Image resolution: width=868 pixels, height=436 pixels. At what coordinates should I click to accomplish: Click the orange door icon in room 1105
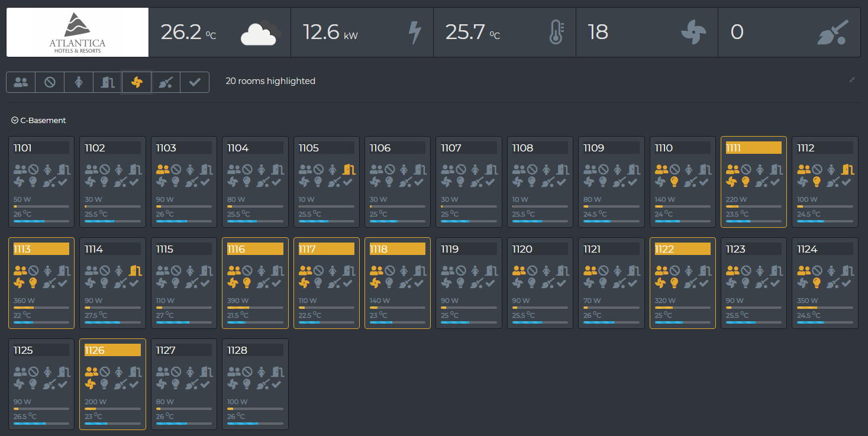click(349, 169)
